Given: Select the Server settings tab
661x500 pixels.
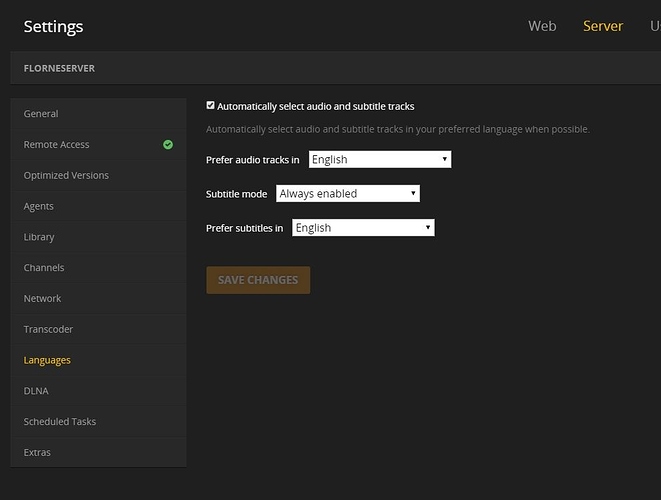Looking at the screenshot, I should [x=603, y=26].
